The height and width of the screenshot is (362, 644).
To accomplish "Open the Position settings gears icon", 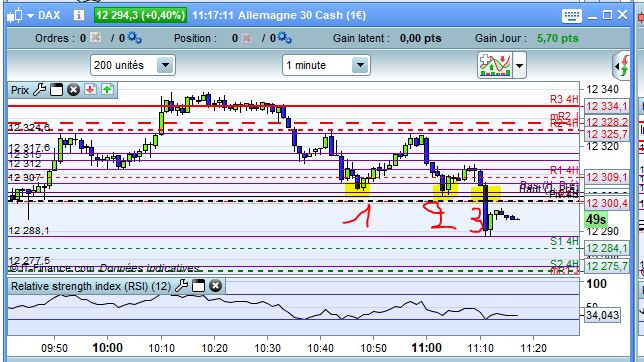I will pos(284,38).
